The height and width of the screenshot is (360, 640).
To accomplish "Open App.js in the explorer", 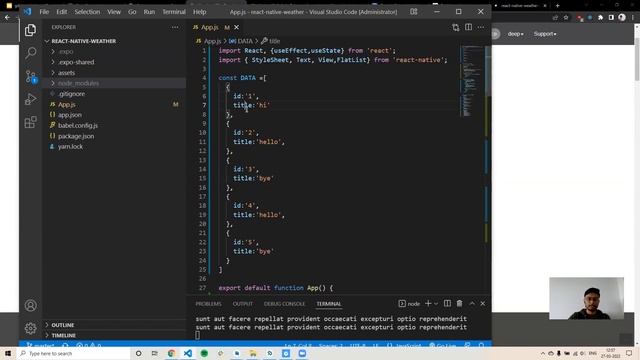I will click(114, 104).
